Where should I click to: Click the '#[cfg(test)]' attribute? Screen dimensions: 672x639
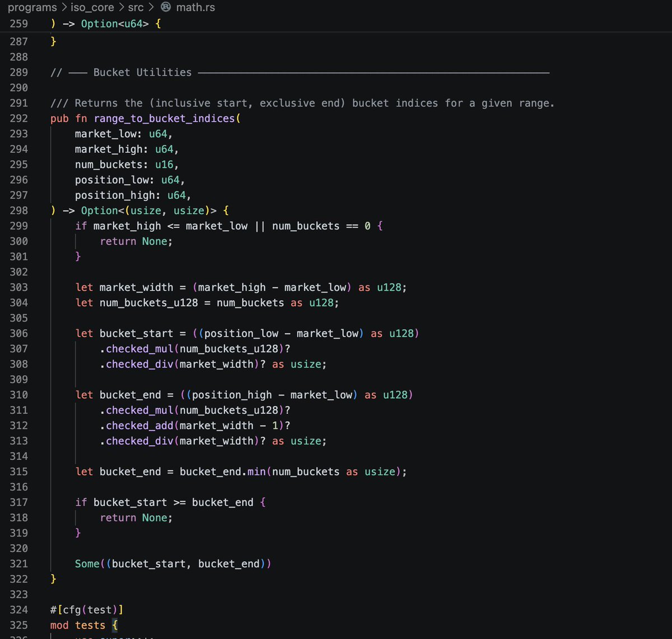(x=87, y=610)
